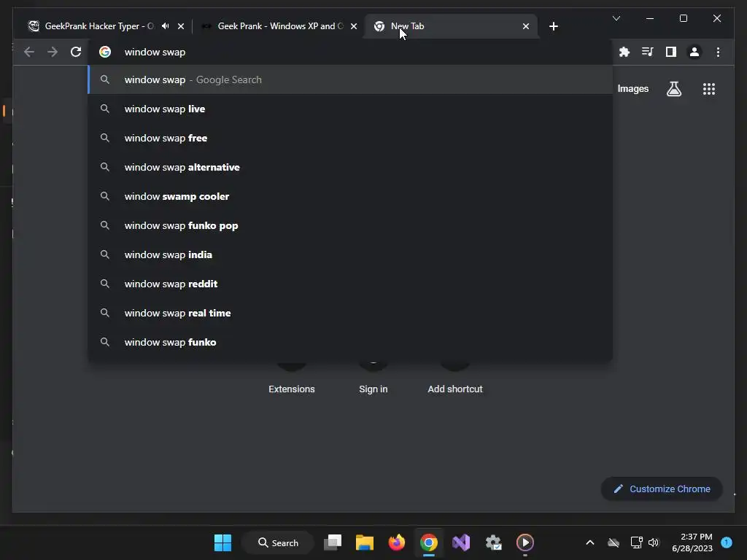Switch to Geek Prank Windows XP tab
This screenshot has height=560, width=747.
click(279, 26)
